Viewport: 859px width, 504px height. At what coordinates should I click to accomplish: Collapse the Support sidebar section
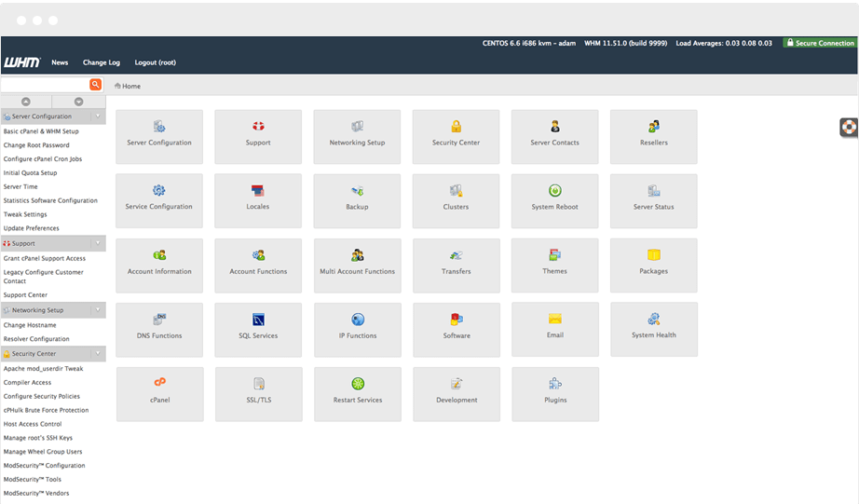(97, 243)
